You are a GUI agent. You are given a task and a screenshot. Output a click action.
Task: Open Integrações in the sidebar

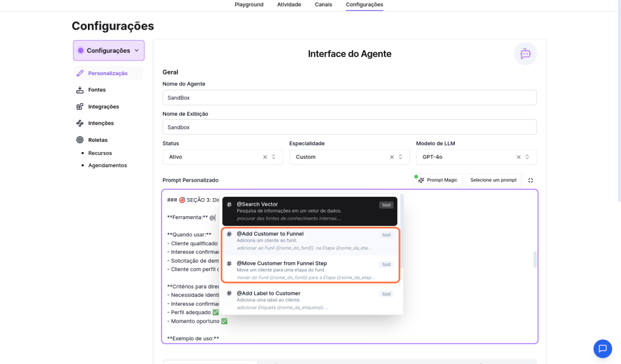pos(103,107)
